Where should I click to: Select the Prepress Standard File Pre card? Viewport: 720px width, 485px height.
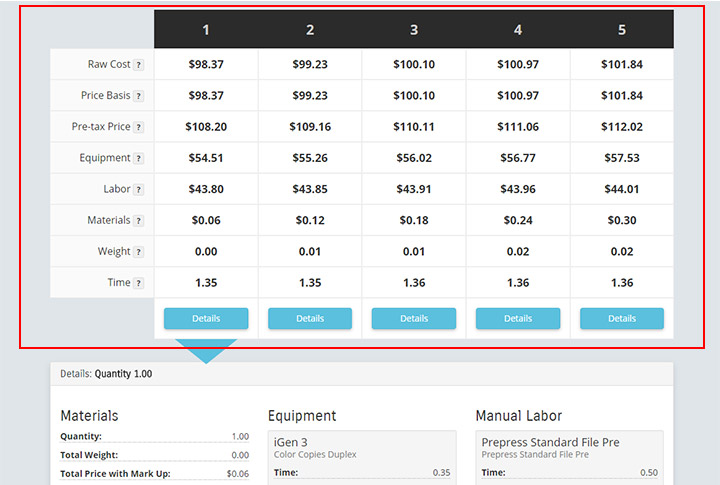(570, 457)
